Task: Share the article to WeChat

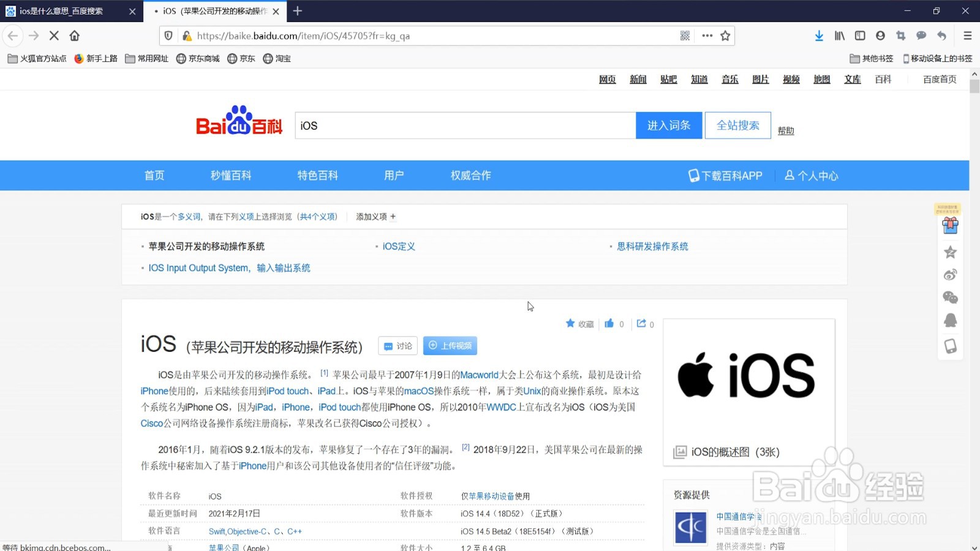Action: pos(950,297)
